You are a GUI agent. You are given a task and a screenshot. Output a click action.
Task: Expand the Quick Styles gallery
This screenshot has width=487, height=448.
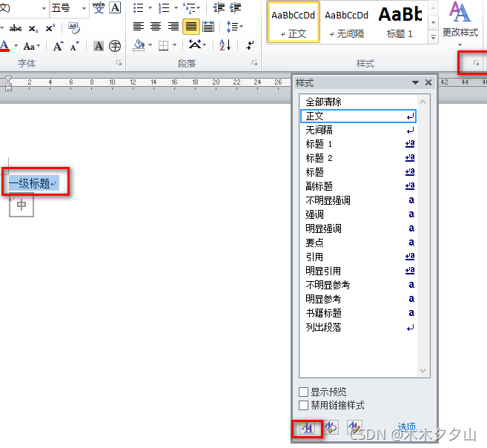433,37
